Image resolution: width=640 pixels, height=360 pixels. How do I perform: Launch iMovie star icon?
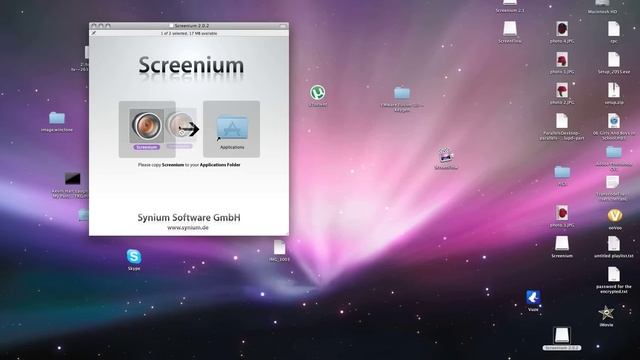(606, 313)
